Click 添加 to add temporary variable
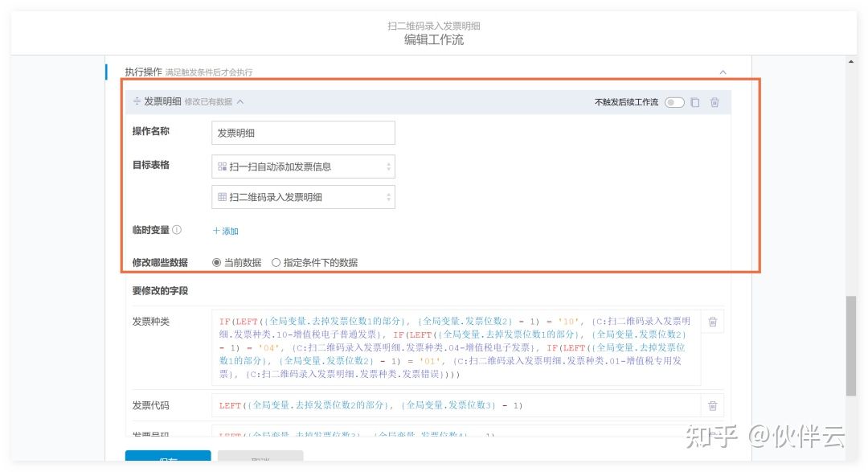This screenshot has height=472, width=868. pos(226,231)
